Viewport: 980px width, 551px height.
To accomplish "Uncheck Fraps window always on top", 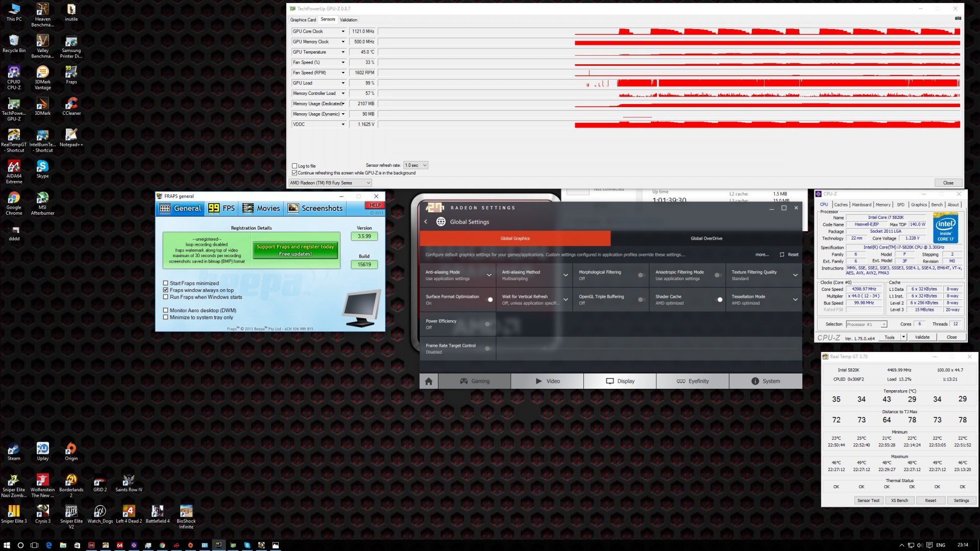I will (x=165, y=290).
